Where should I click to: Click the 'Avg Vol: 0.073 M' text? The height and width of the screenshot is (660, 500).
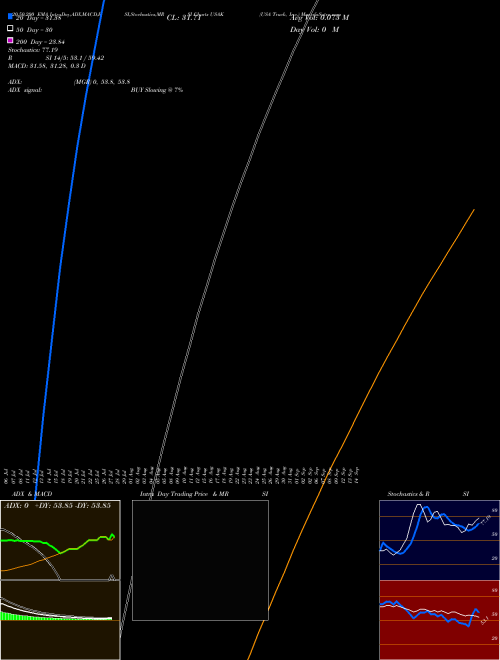pyautogui.click(x=319, y=17)
